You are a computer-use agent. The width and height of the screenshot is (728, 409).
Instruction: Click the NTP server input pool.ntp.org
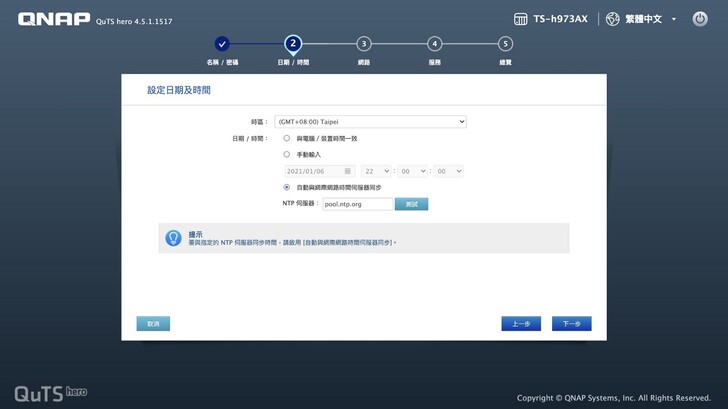tap(358, 204)
